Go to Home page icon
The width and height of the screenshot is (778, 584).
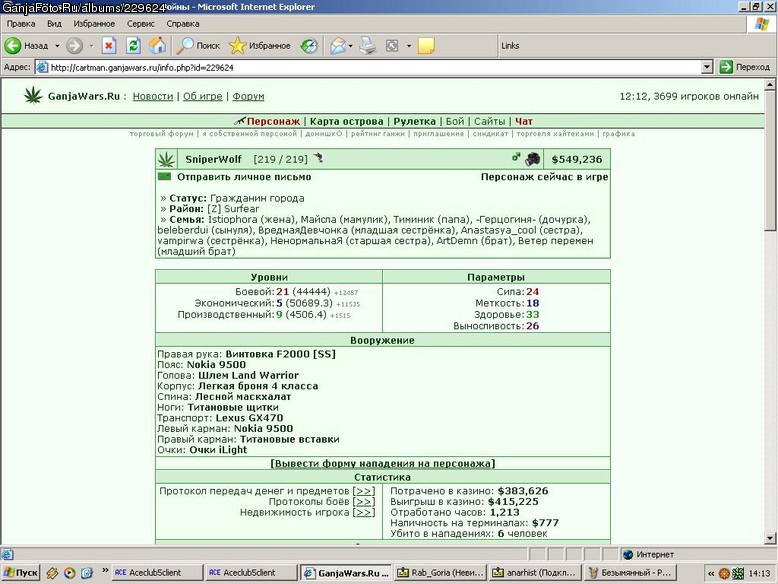pyautogui.click(x=157, y=46)
